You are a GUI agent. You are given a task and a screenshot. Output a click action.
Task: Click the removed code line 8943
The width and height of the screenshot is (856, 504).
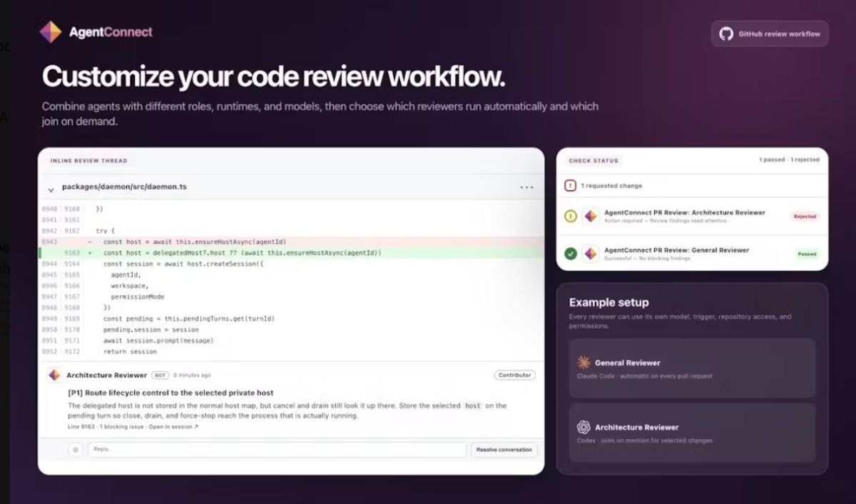[x=290, y=242]
